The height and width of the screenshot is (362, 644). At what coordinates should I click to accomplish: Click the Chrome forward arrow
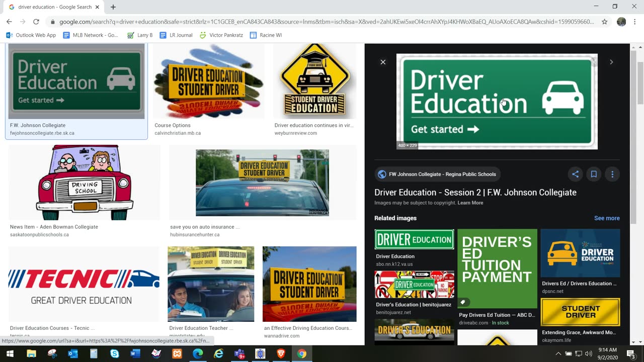point(23,22)
